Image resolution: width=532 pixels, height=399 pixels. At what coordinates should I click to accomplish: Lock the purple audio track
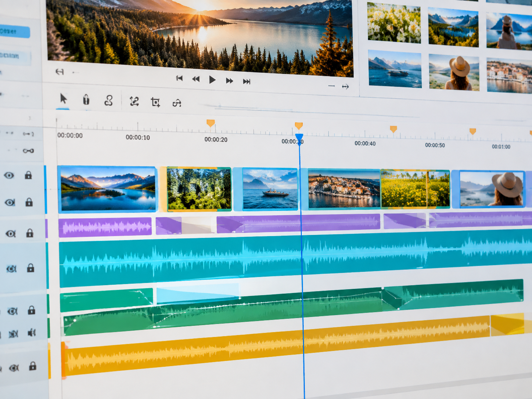click(30, 233)
